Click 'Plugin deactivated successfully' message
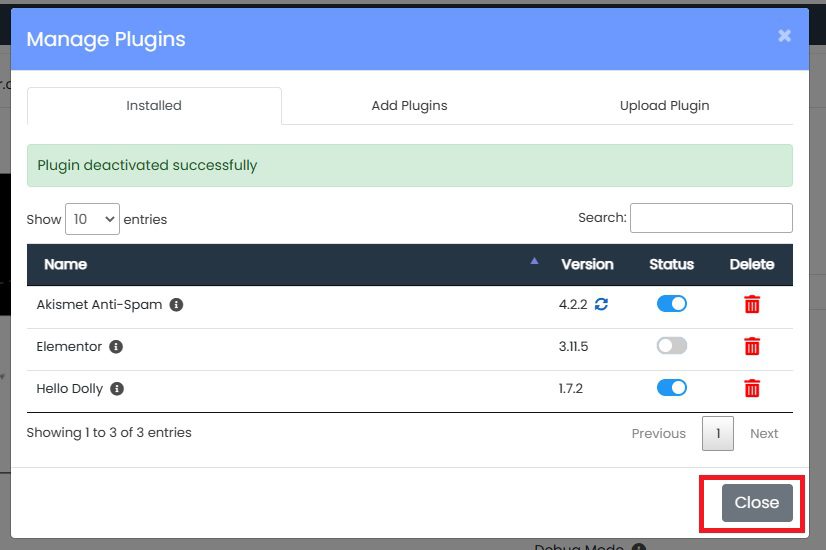Image resolution: width=826 pixels, height=550 pixels. pyautogui.click(x=147, y=165)
